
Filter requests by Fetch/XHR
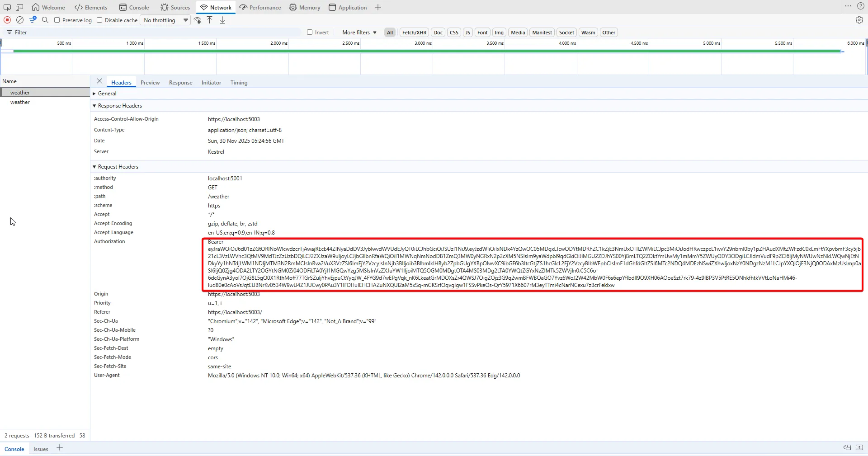pyautogui.click(x=414, y=32)
